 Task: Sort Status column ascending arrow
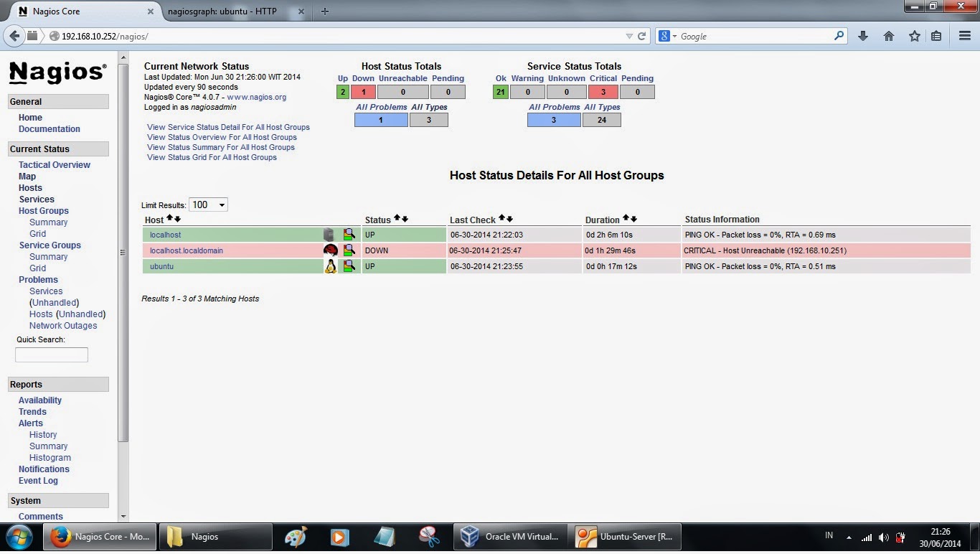click(397, 218)
